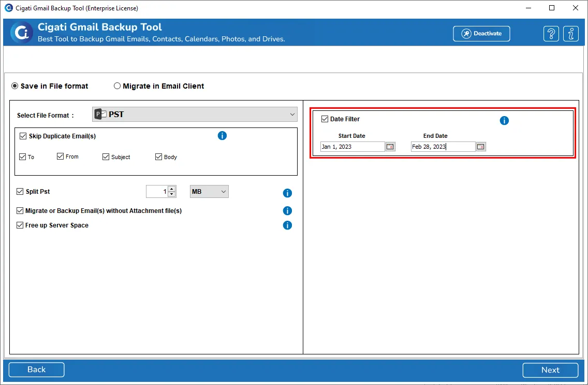Uncheck the To duplicate criterion

point(22,156)
